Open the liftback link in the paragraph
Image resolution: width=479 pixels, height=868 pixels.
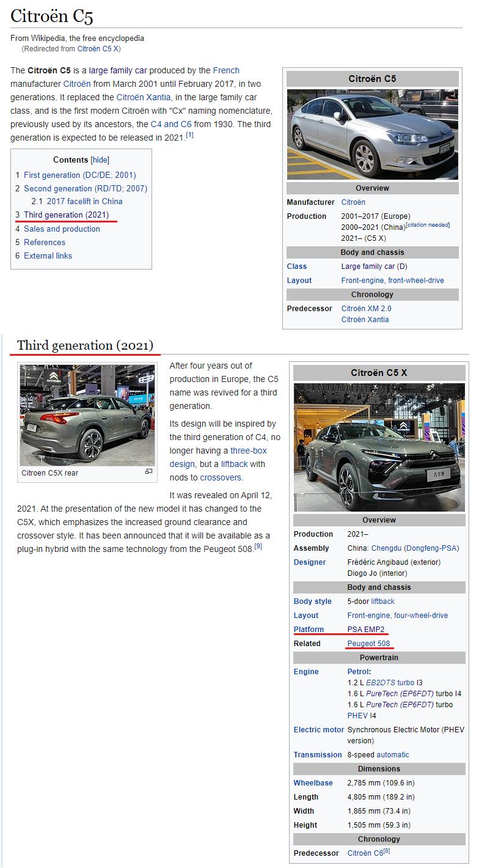(x=234, y=464)
